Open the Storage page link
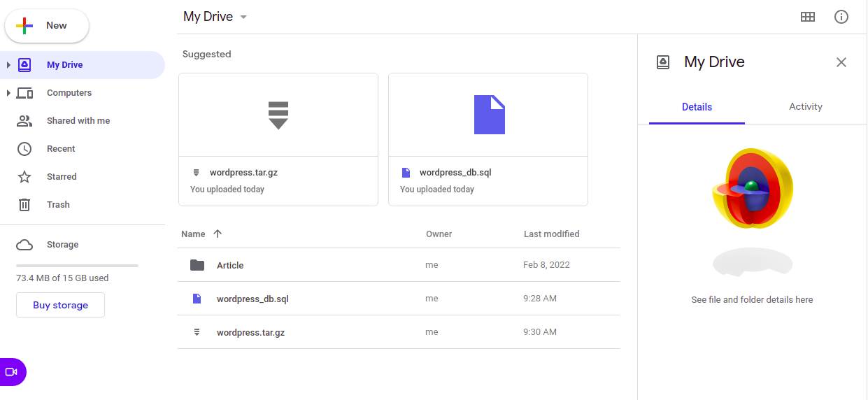This screenshot has height=400, width=868. (x=62, y=245)
